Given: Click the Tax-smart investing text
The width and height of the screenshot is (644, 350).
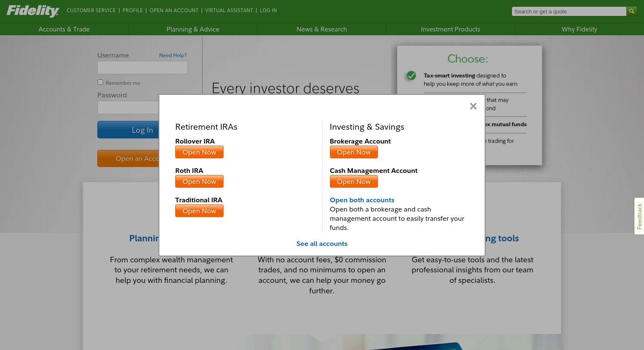Looking at the screenshot, I should [x=449, y=76].
